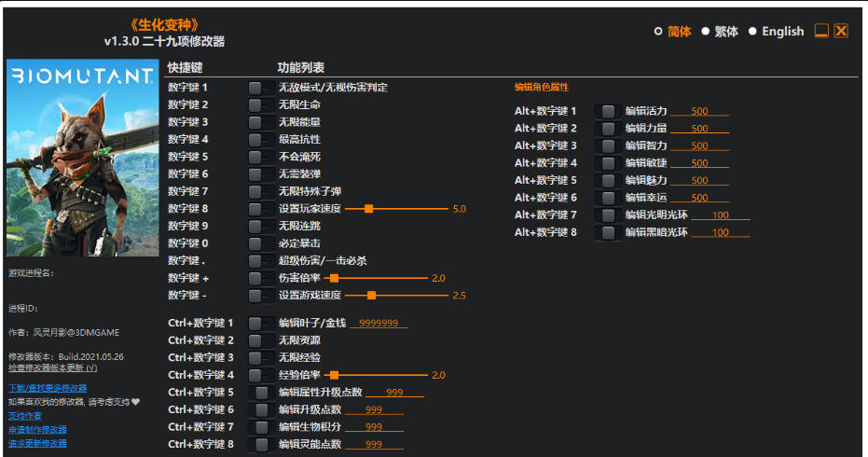Edit 编辑灵能点数 value field
Image resolution: width=868 pixels, height=457 pixels.
[x=374, y=444]
